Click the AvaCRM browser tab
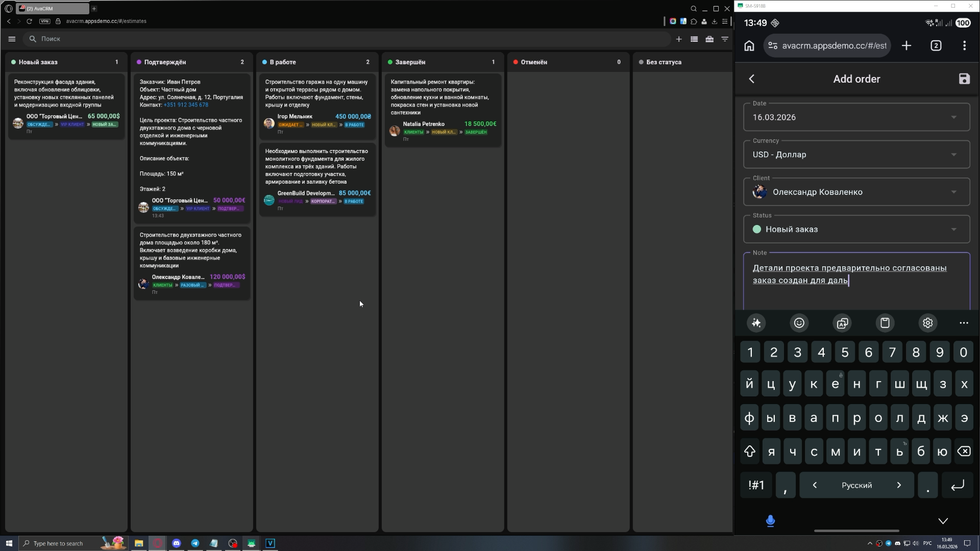Viewport: 980px width, 551px height. (51, 9)
